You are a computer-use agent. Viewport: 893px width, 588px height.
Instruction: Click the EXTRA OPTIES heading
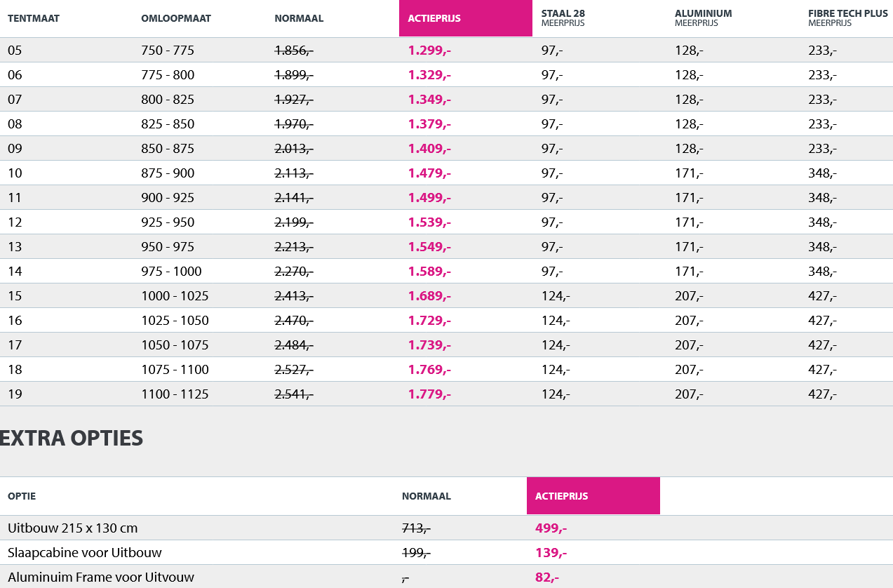click(x=72, y=439)
